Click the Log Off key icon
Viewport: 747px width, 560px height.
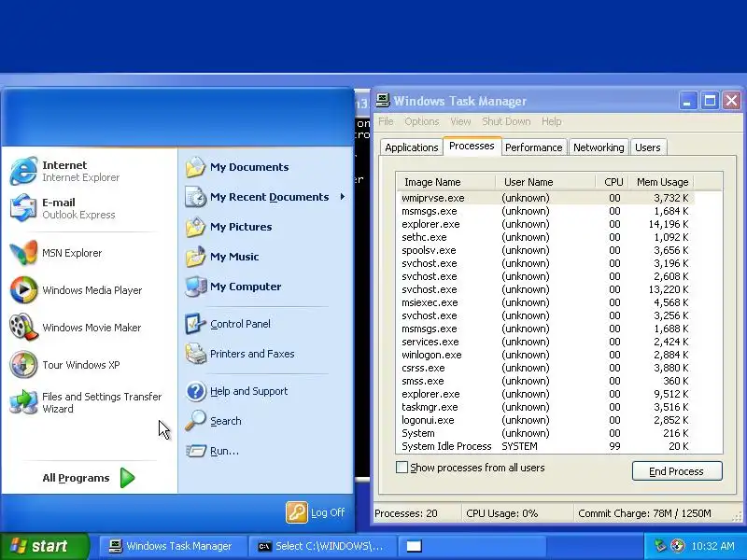click(297, 512)
